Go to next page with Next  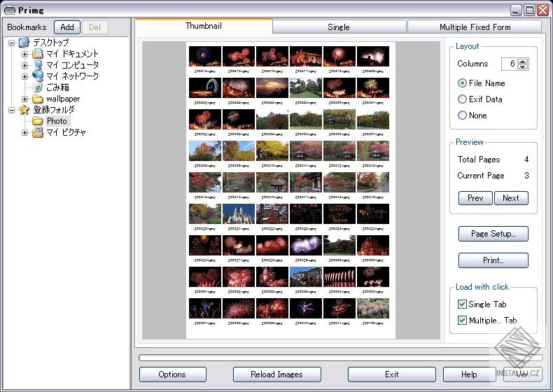(511, 198)
